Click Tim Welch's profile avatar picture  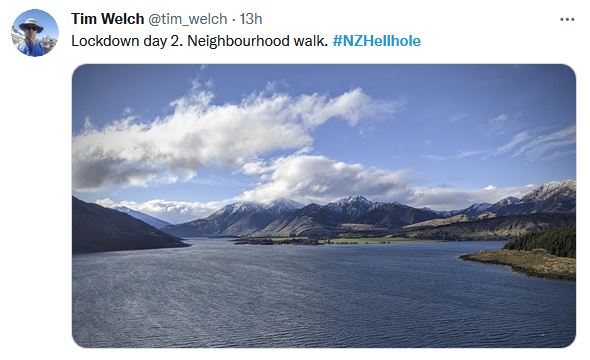click(35, 33)
